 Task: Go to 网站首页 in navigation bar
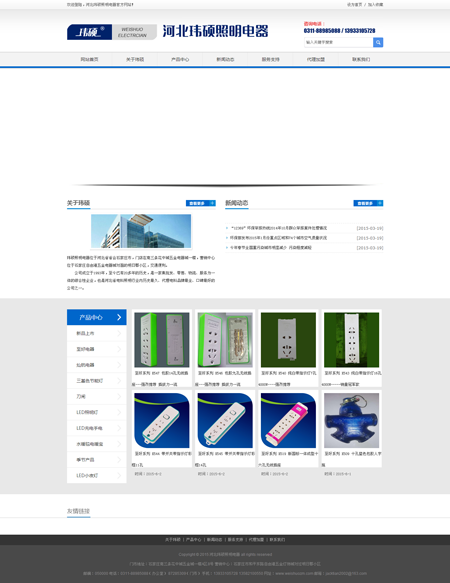(x=90, y=59)
